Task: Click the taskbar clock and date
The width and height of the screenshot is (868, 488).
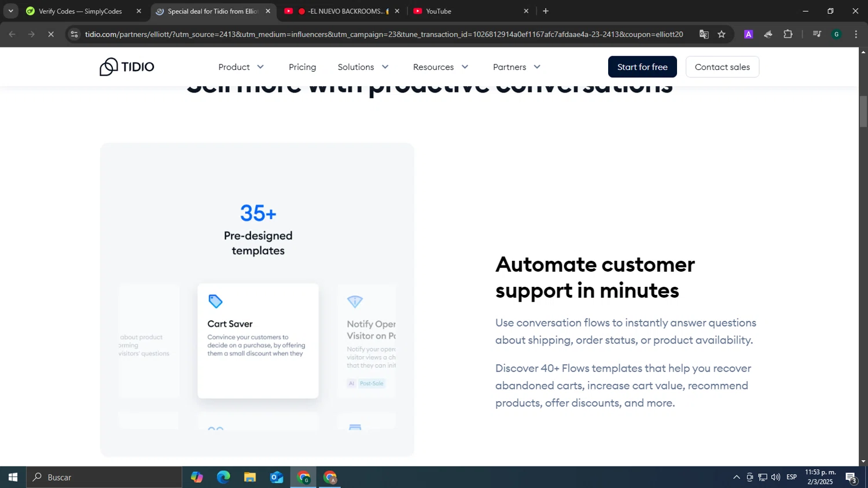Action: [821, 477]
